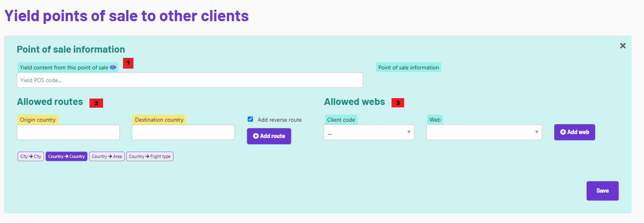Screen dimensions: 644x223
Task: Select the Country to Country route type
Action: (x=66, y=156)
